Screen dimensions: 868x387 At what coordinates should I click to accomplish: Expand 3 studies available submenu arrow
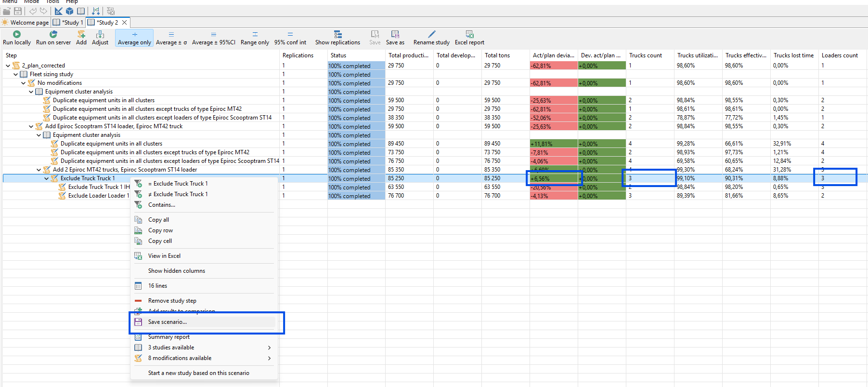pos(269,347)
